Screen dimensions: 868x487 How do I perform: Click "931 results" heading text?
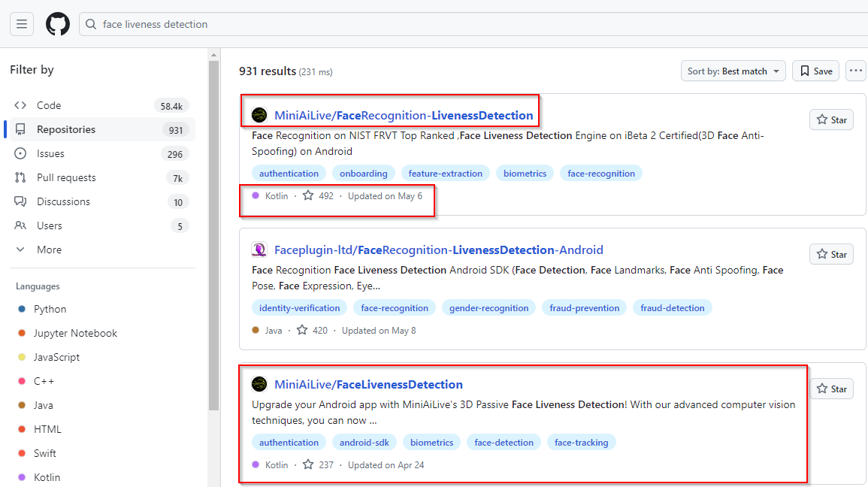[x=268, y=71]
